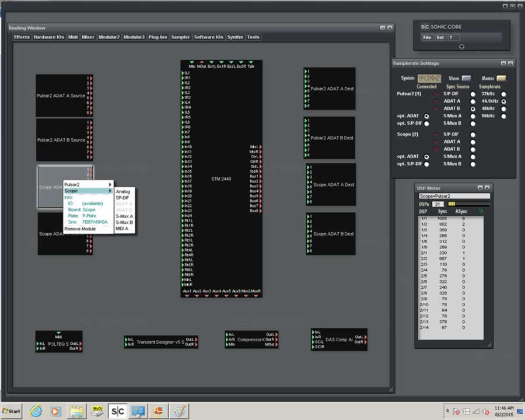Open the Modular3 menu

pos(134,37)
